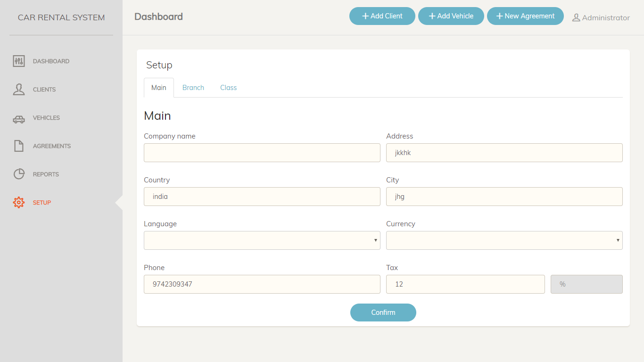
Task: Create a New Agreement from header
Action: [x=525, y=16]
